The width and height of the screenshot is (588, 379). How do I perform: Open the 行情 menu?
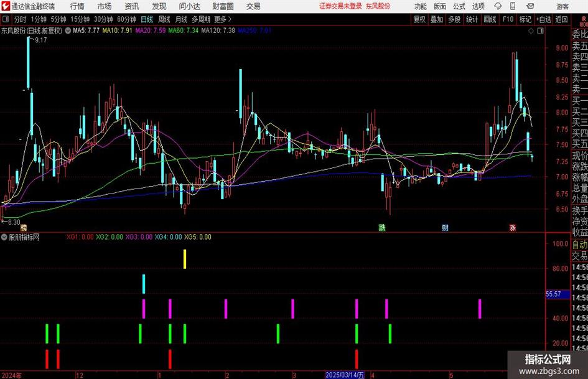click(x=77, y=6)
